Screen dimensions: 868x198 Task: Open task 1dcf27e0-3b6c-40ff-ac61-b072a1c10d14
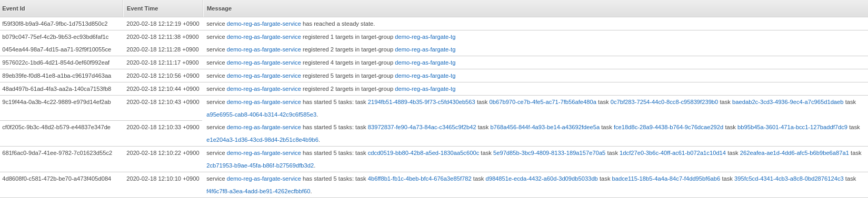point(673,153)
